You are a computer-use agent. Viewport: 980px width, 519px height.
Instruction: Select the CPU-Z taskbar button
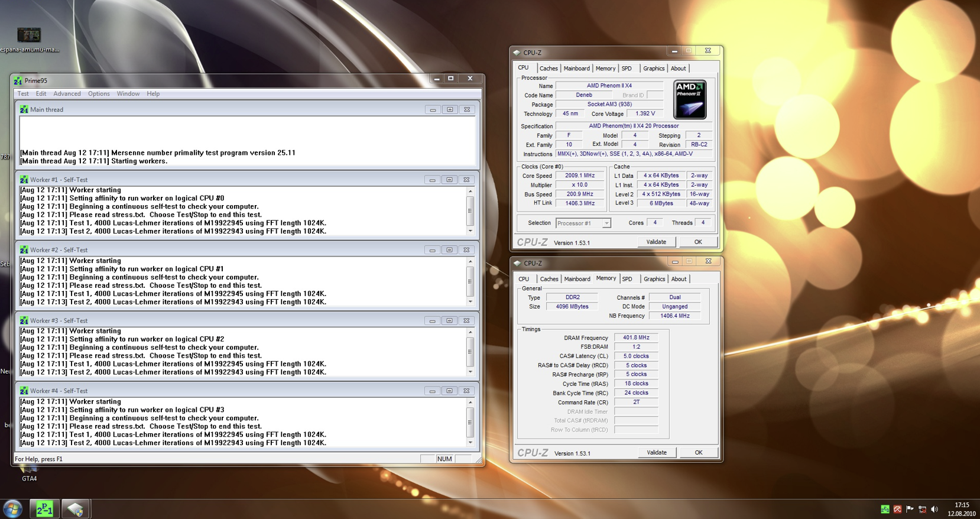tap(76, 508)
